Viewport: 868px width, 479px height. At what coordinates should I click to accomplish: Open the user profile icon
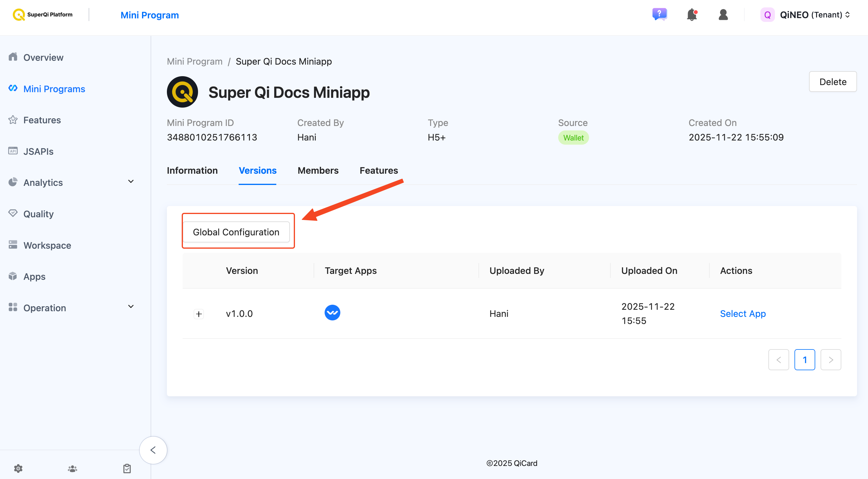(x=723, y=15)
